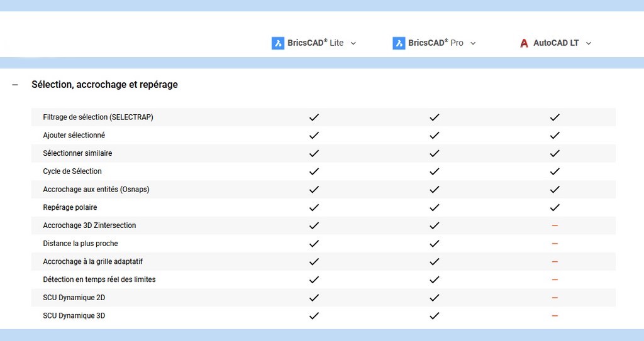Click BricsCAD Pro checkmark for Sélectionner similaire

coord(434,153)
